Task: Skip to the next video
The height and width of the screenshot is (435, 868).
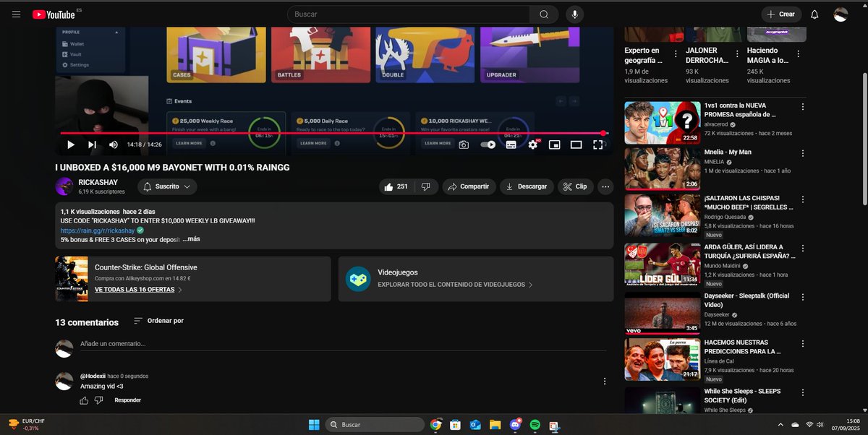Action: click(x=92, y=145)
